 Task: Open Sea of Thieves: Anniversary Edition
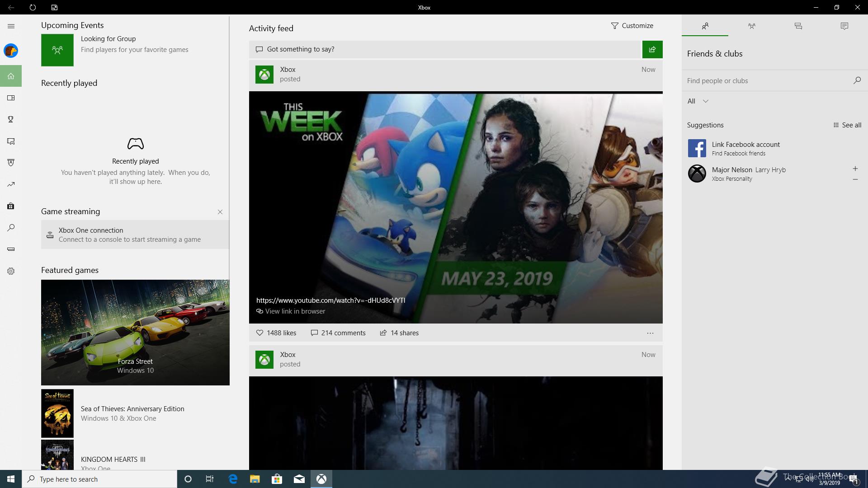[x=135, y=413]
